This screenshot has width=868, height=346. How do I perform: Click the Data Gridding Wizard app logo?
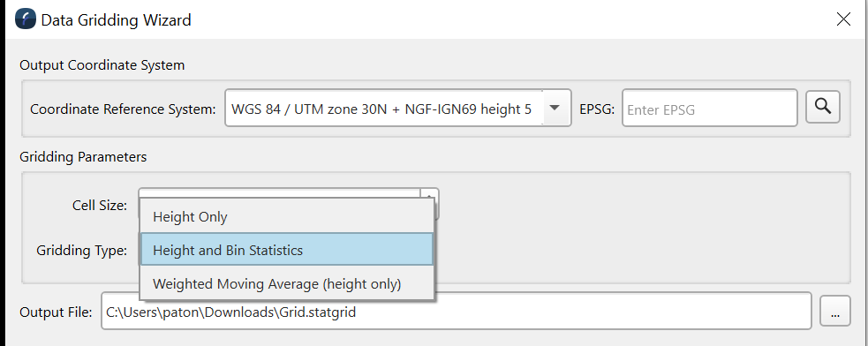point(26,20)
